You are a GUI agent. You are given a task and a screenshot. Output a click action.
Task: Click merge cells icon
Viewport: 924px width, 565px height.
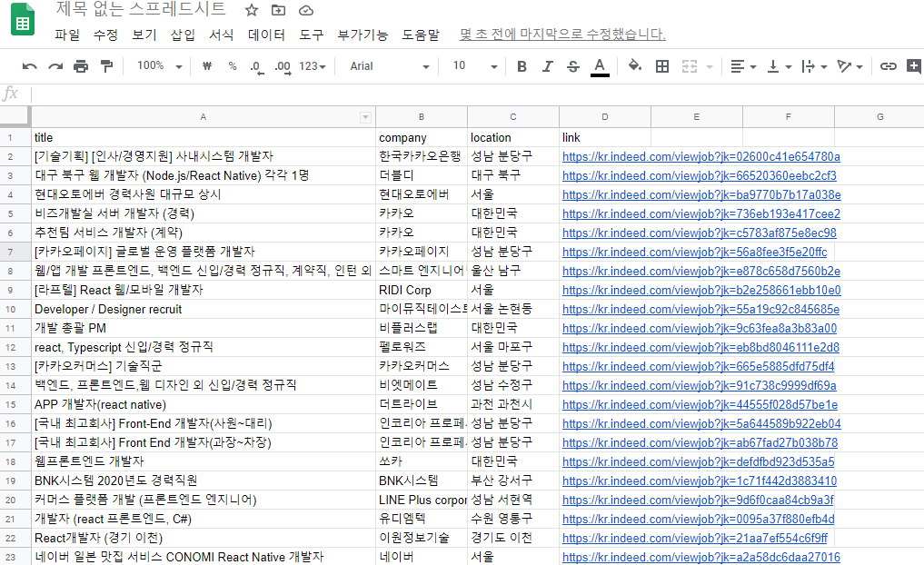click(690, 66)
